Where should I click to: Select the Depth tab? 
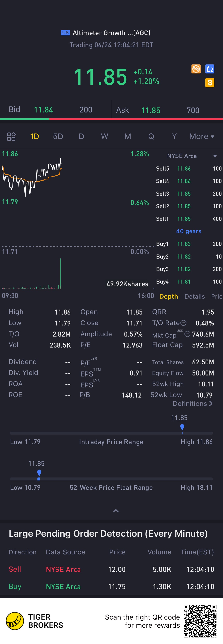(168, 296)
